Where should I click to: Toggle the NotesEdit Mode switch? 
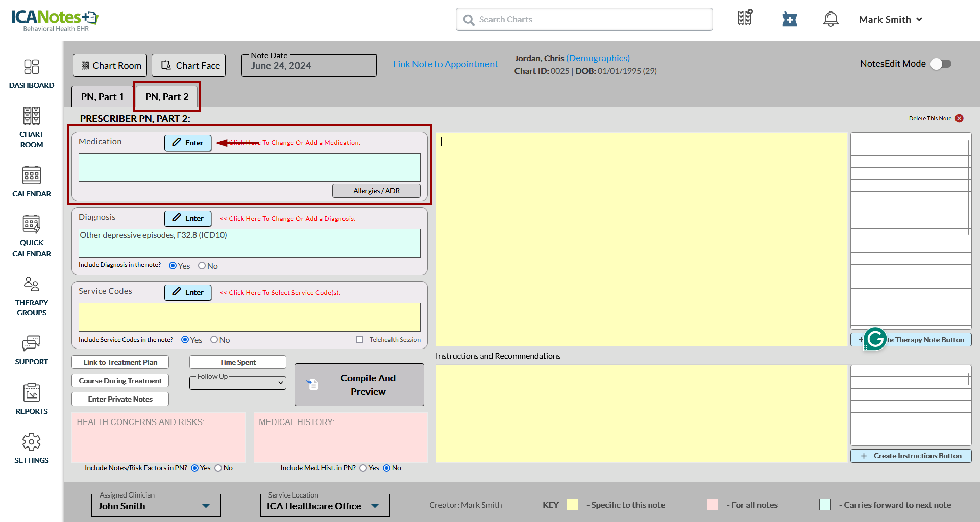tap(940, 64)
